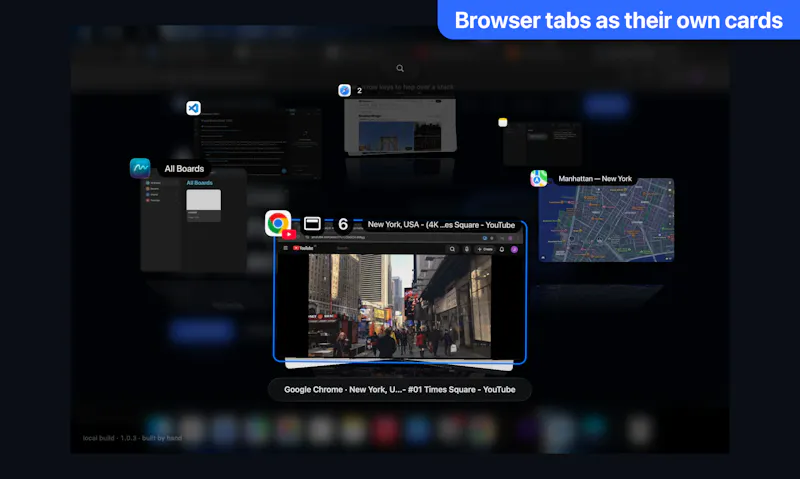This screenshot has width=800, height=479.
Task: Click the YouTube favicon badge on Chrome
Action: pos(289,234)
